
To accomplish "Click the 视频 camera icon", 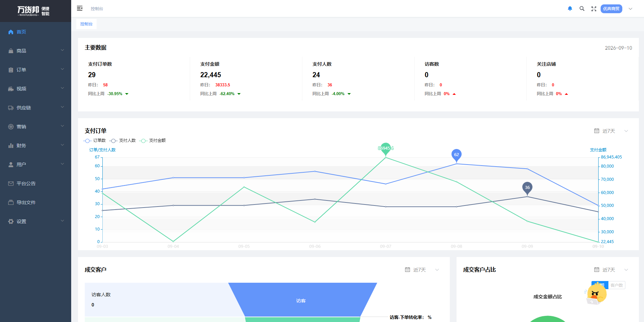I will [x=11, y=89].
